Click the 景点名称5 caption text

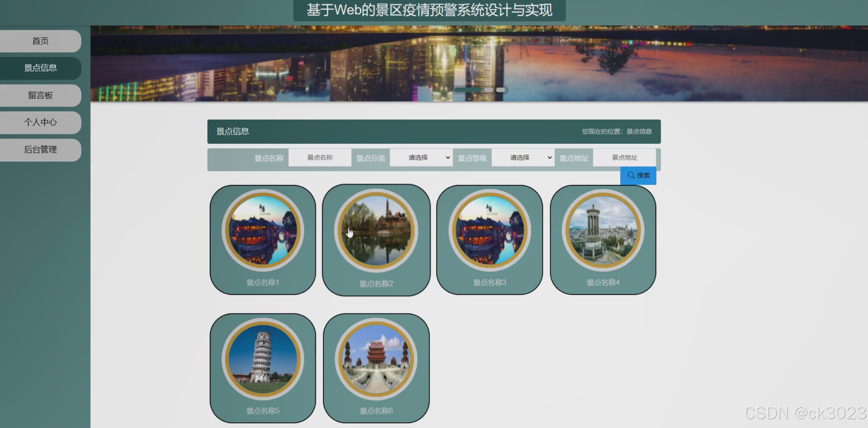(x=263, y=411)
